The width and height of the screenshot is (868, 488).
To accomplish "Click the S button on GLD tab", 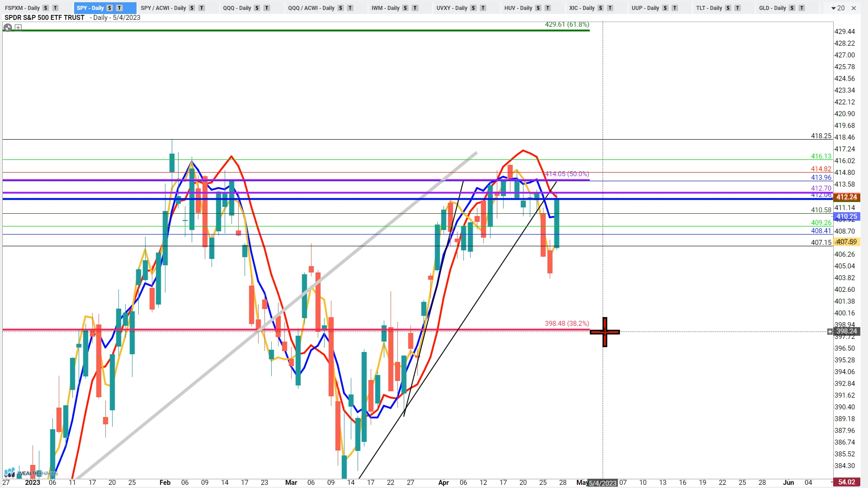I will pyautogui.click(x=792, y=8).
